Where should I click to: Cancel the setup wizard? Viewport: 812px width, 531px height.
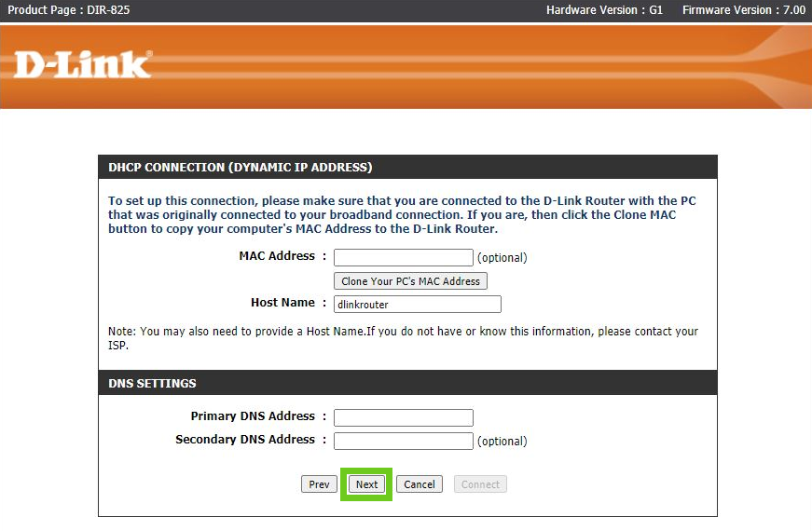(419, 484)
